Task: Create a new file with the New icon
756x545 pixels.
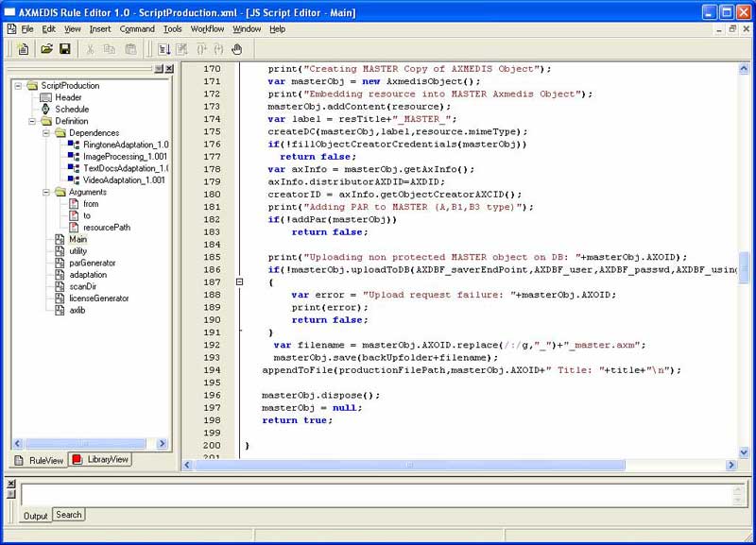Action: tap(24, 49)
